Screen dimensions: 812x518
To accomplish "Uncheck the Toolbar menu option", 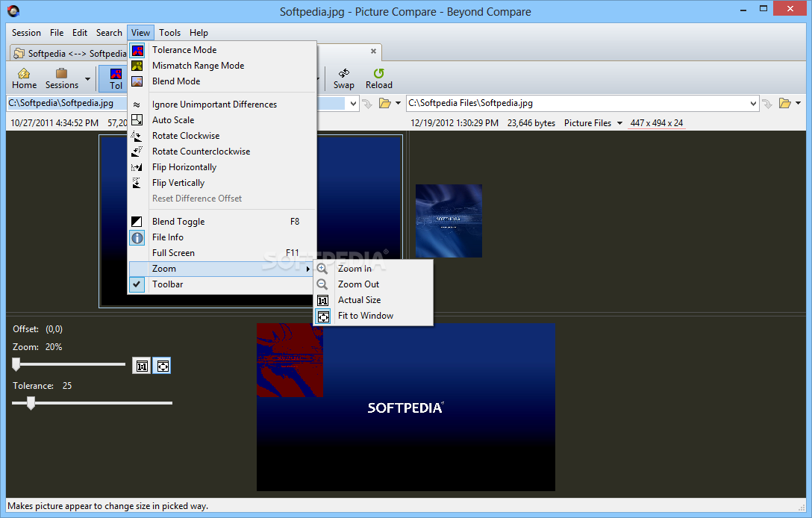I will coord(222,284).
